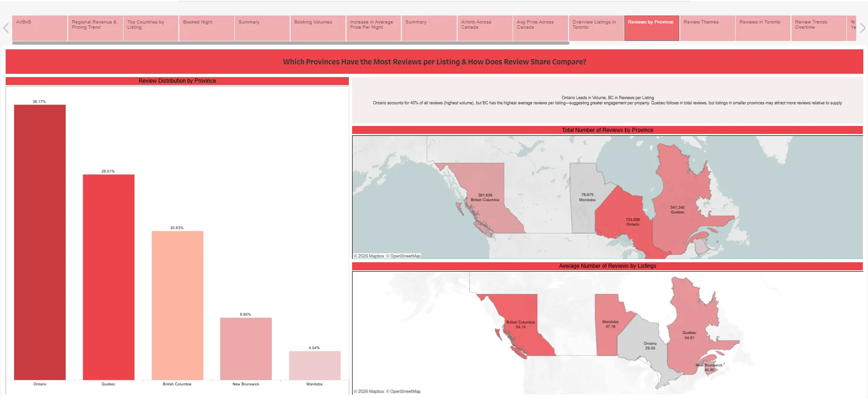
Task: Select the Quebec bar in the bar chart
Action: click(x=108, y=277)
